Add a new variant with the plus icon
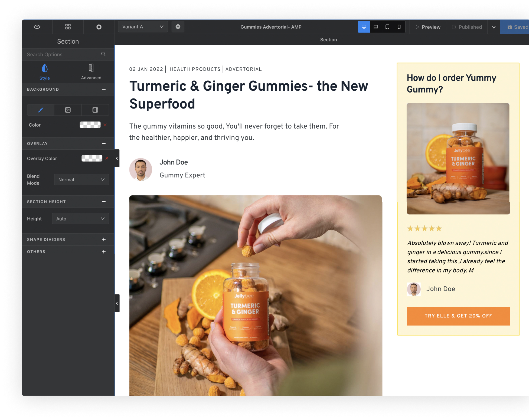The image size is (529, 420). coord(178,27)
